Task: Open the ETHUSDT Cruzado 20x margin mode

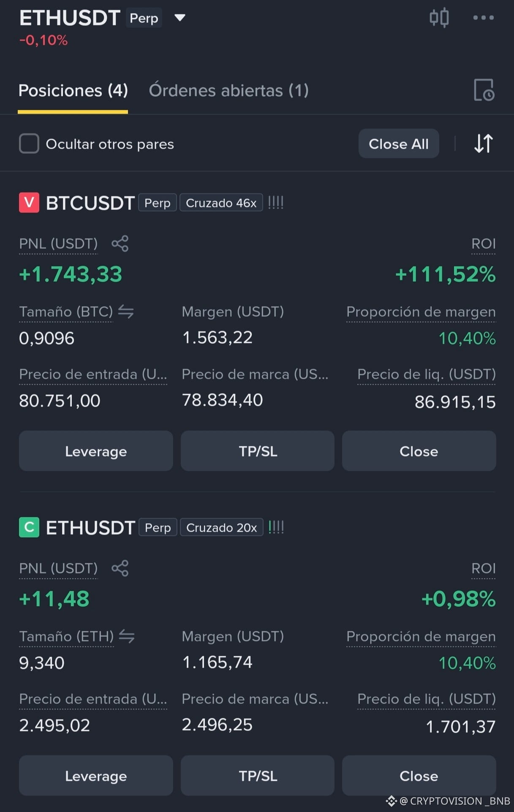Action: [x=221, y=527]
